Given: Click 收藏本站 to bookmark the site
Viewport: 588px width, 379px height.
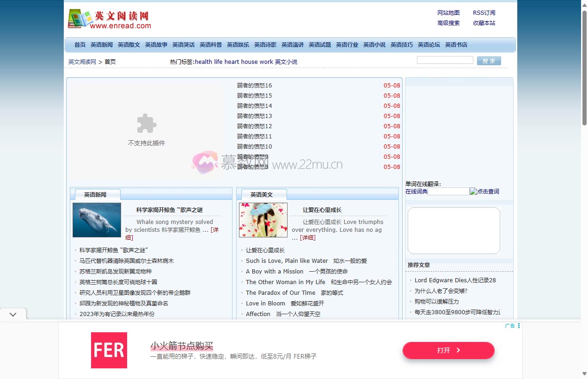Looking at the screenshot, I should 484,23.
